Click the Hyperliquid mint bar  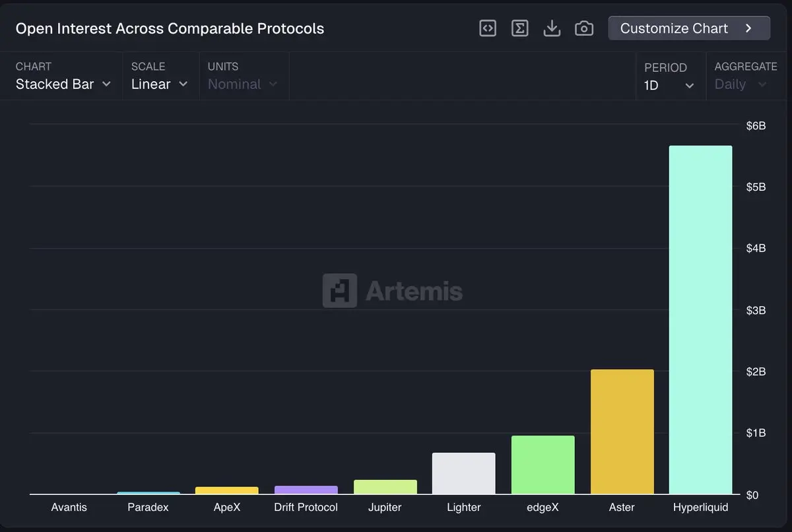point(700,320)
